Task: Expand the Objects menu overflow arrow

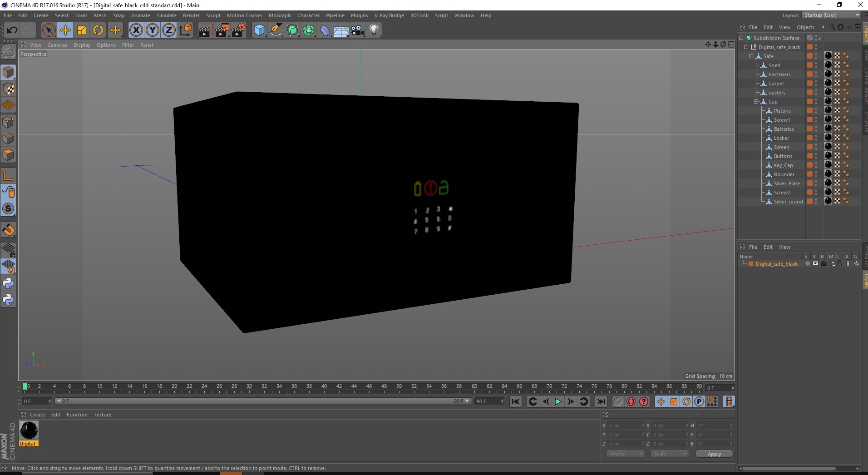Action: pyautogui.click(x=823, y=27)
